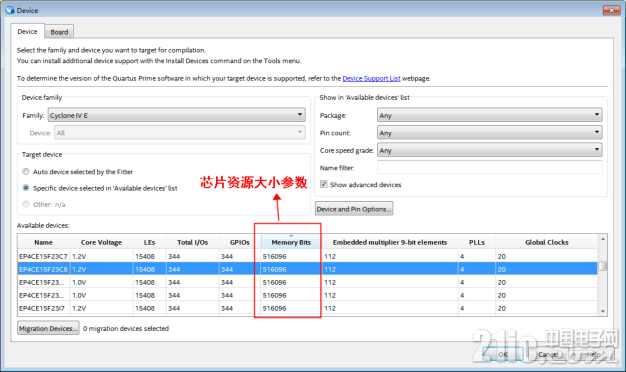Click the Help button
The image size is (626, 372).
coord(594,354)
